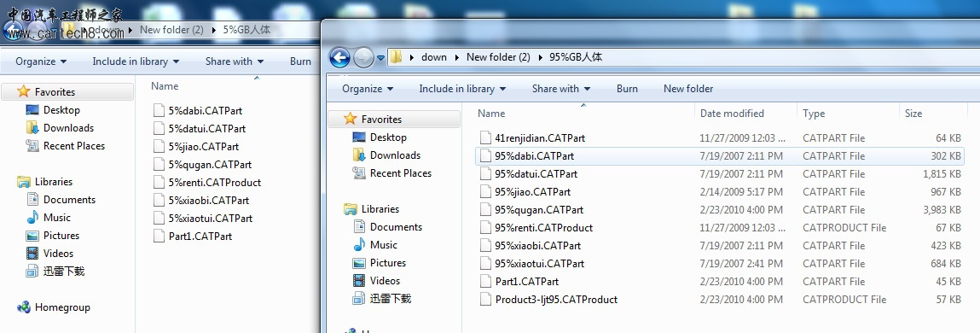The width and height of the screenshot is (980, 333).
Task: Click the Videos film icon in the front sidebar
Action: pyautogui.click(x=359, y=280)
